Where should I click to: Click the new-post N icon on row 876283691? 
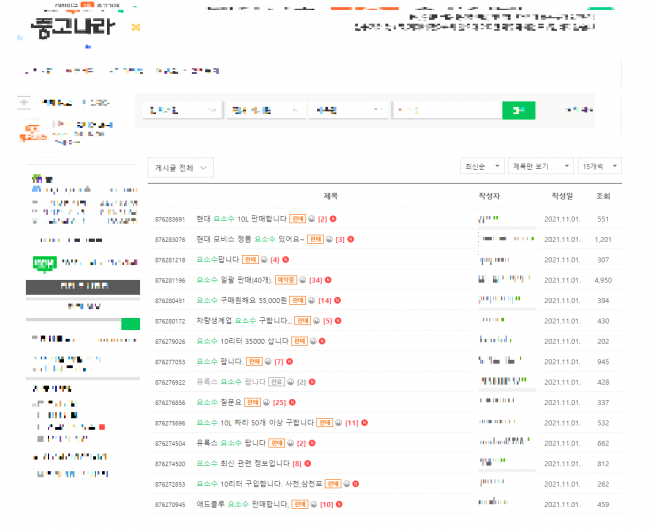pos(333,219)
